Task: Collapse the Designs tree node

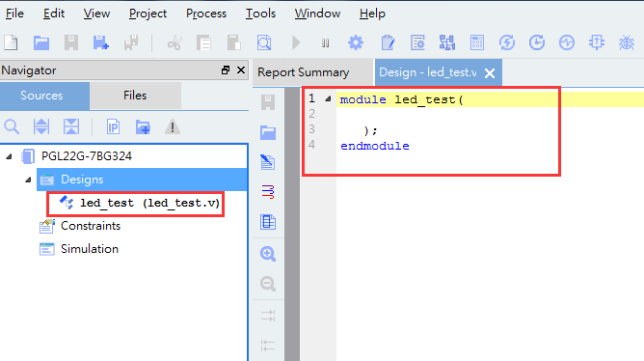Action: click(x=28, y=180)
